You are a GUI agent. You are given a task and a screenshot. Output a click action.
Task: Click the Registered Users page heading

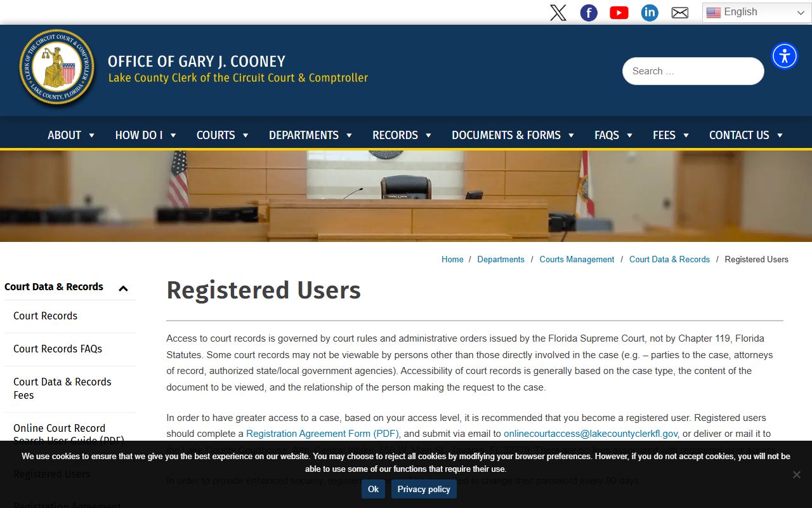pyautogui.click(x=263, y=290)
